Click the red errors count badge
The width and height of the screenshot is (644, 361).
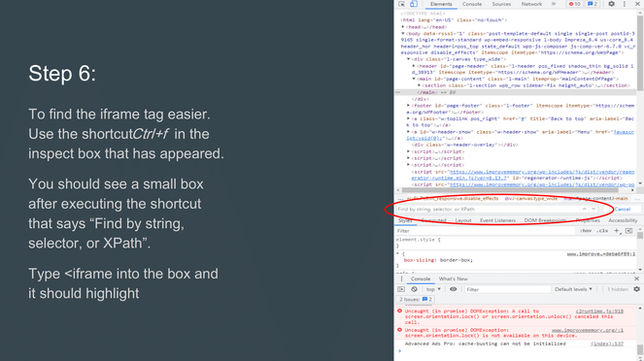(x=574, y=4)
